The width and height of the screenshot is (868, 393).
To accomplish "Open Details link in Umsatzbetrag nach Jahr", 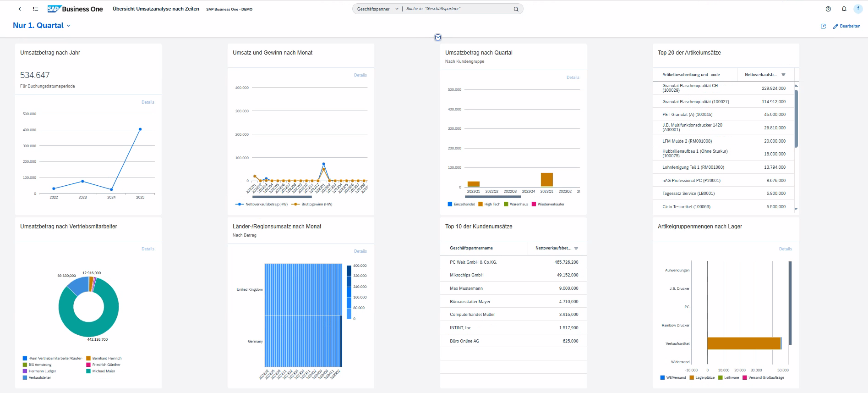I will (x=147, y=102).
